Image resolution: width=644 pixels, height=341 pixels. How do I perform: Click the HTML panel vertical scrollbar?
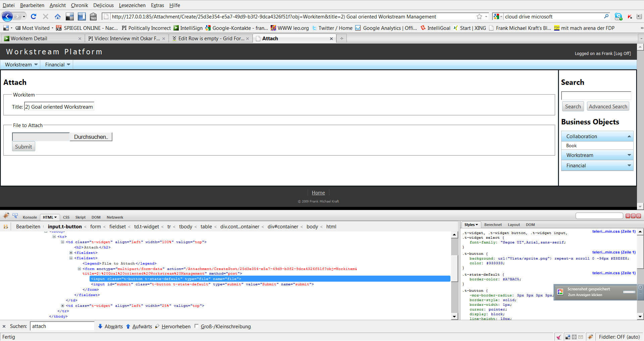click(454, 276)
